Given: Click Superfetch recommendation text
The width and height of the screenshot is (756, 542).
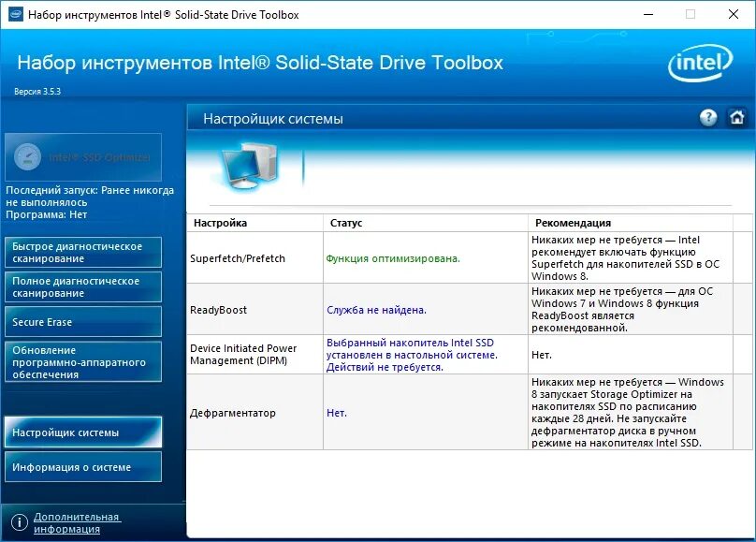Looking at the screenshot, I should [x=625, y=258].
